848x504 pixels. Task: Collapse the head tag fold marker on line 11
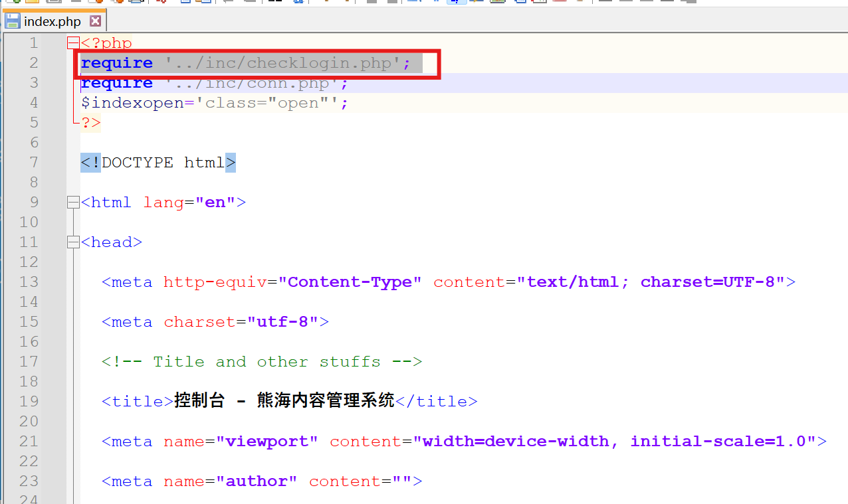coord(73,242)
